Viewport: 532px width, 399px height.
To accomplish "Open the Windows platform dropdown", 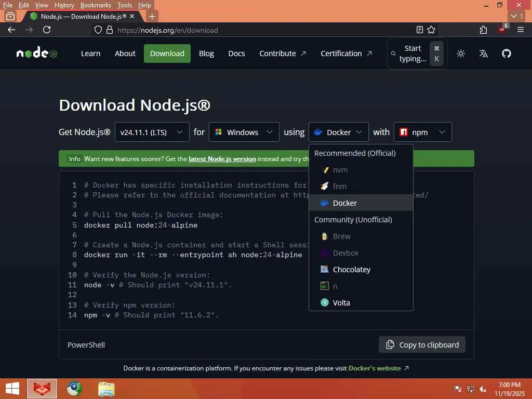I will tap(244, 132).
